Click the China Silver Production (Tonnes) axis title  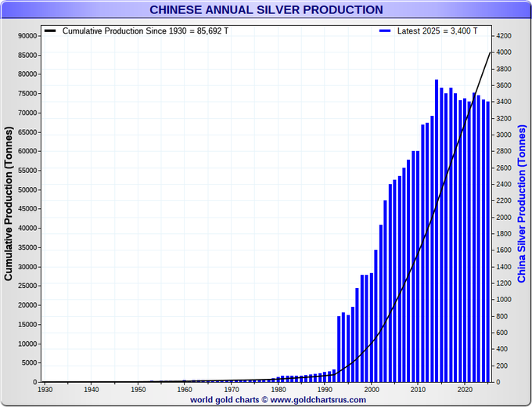coord(522,203)
